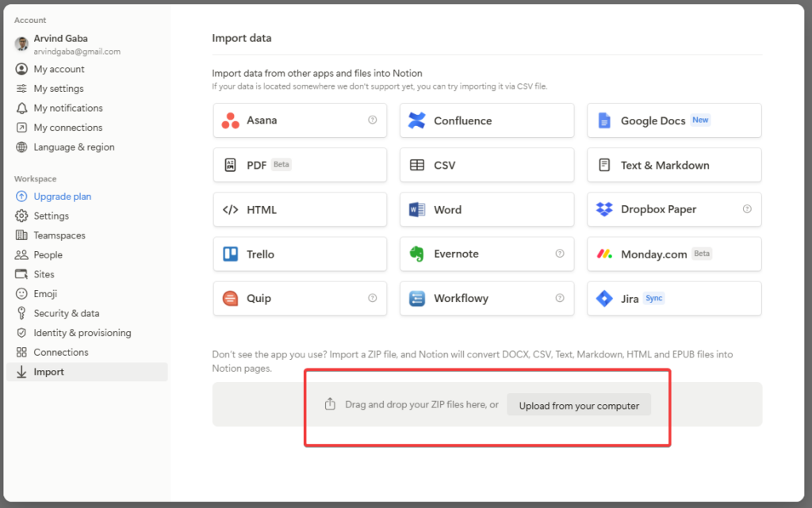Click the smiley Emoji icon
Viewport: 812px width, 508px height.
pos(21,294)
